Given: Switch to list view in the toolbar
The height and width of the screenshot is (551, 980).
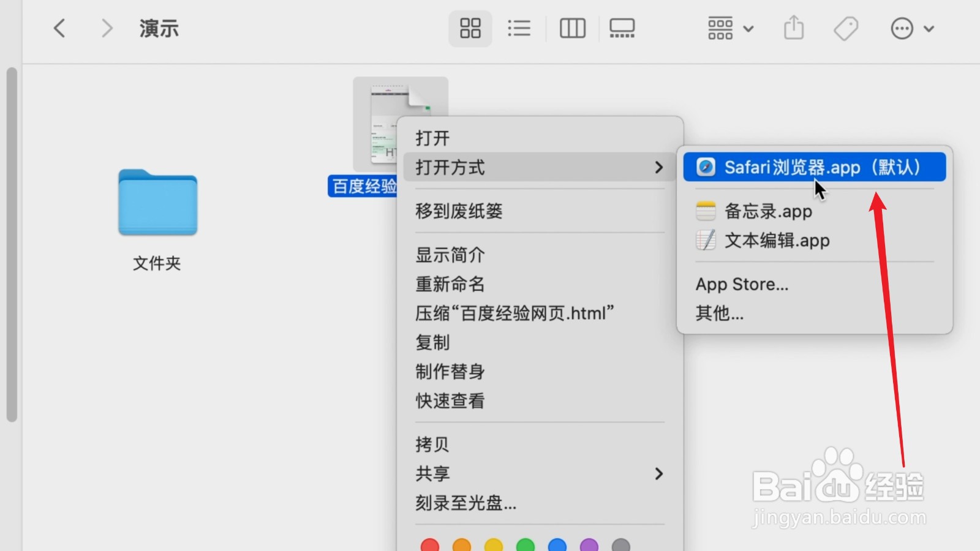Looking at the screenshot, I should pyautogui.click(x=519, y=28).
